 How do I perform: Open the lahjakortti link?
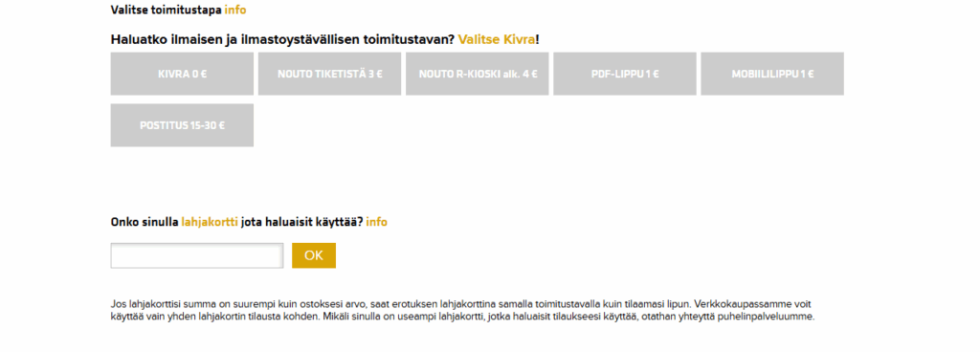[210, 222]
